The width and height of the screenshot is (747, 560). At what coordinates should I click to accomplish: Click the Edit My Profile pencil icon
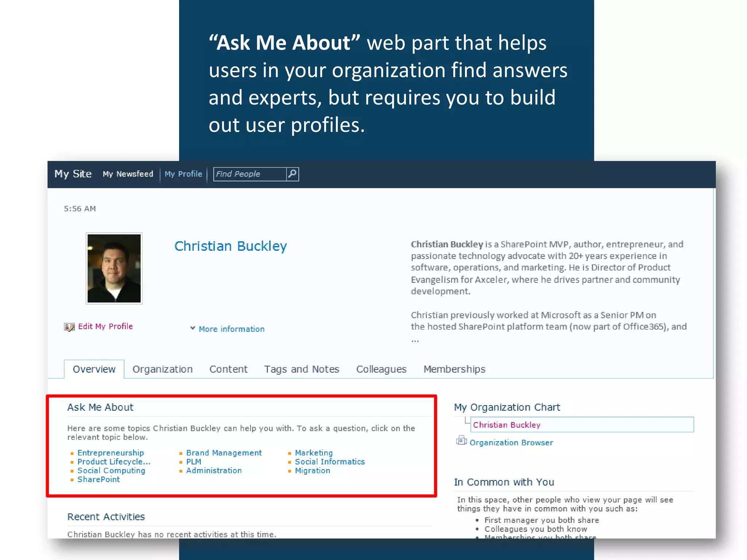pyautogui.click(x=69, y=327)
